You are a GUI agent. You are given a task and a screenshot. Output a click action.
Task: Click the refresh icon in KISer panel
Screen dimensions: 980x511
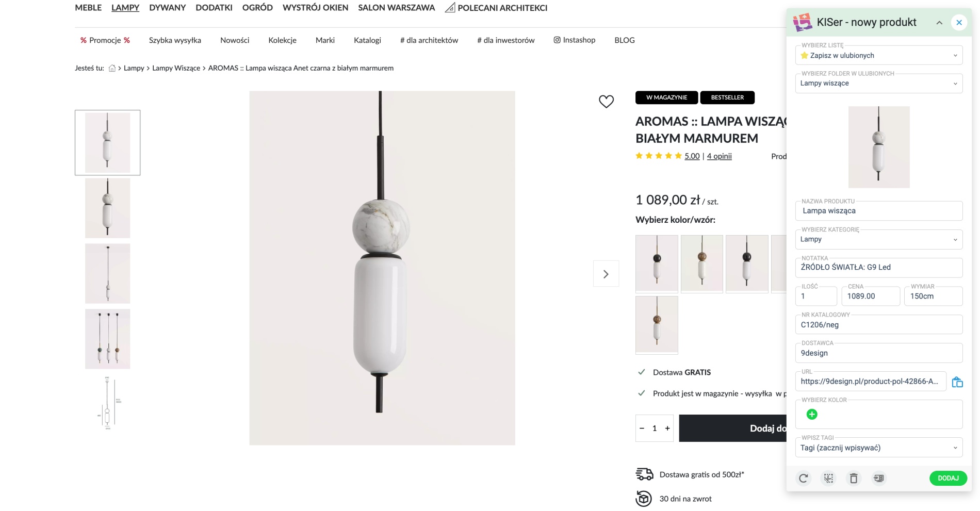click(x=803, y=479)
